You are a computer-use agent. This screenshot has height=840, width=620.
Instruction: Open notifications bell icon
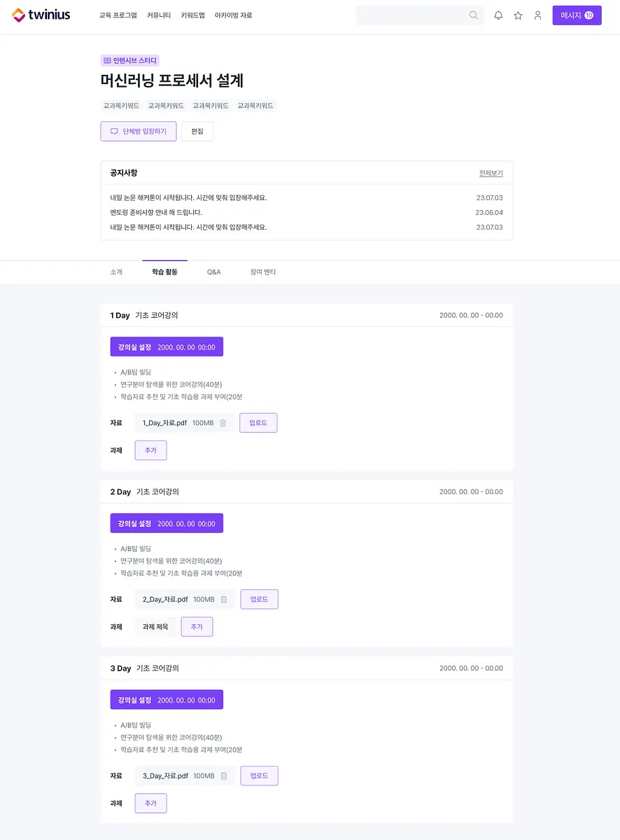click(498, 15)
